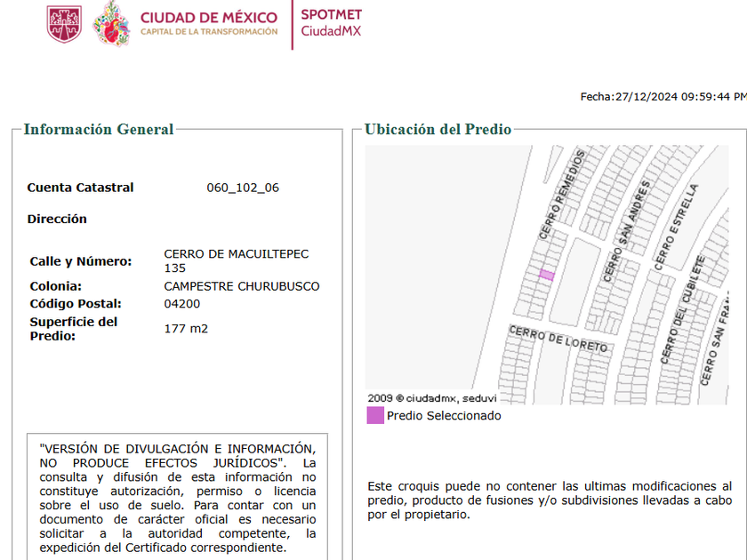
Task: Select the cadastral account value 060_102_06
Action: pos(243,188)
